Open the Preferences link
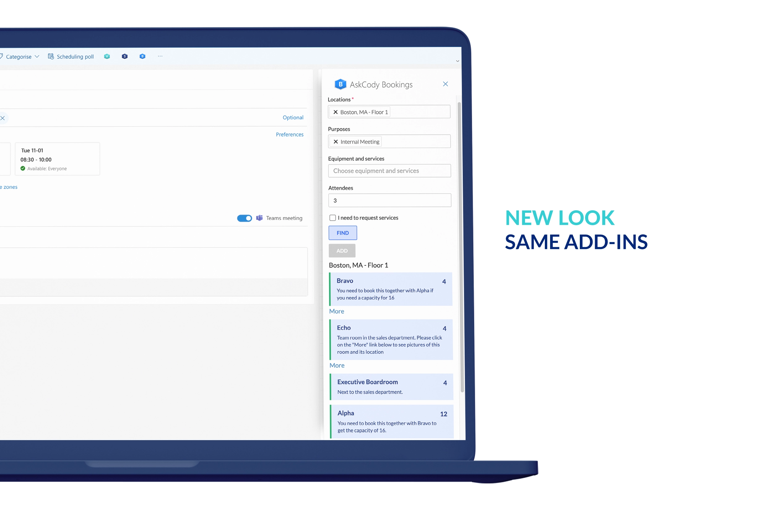 coord(289,134)
